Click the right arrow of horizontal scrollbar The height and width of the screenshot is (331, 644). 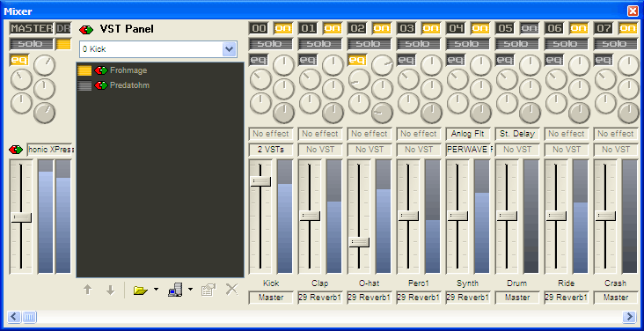(x=629, y=317)
